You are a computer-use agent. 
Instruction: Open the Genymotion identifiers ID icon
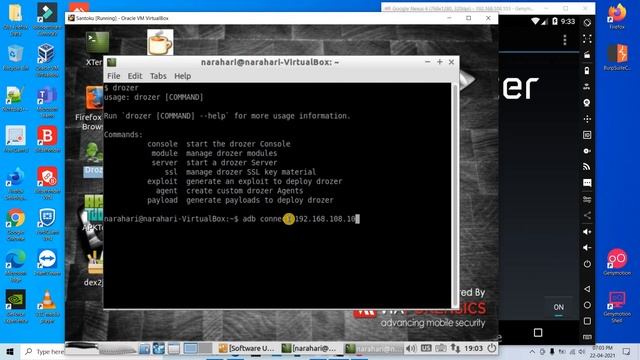(x=587, y=135)
